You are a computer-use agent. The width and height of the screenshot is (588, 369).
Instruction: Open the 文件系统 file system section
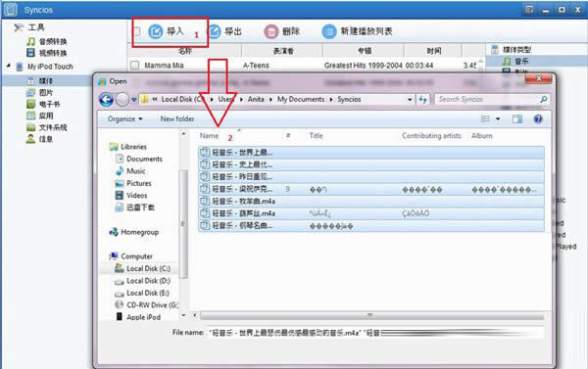tap(47, 127)
